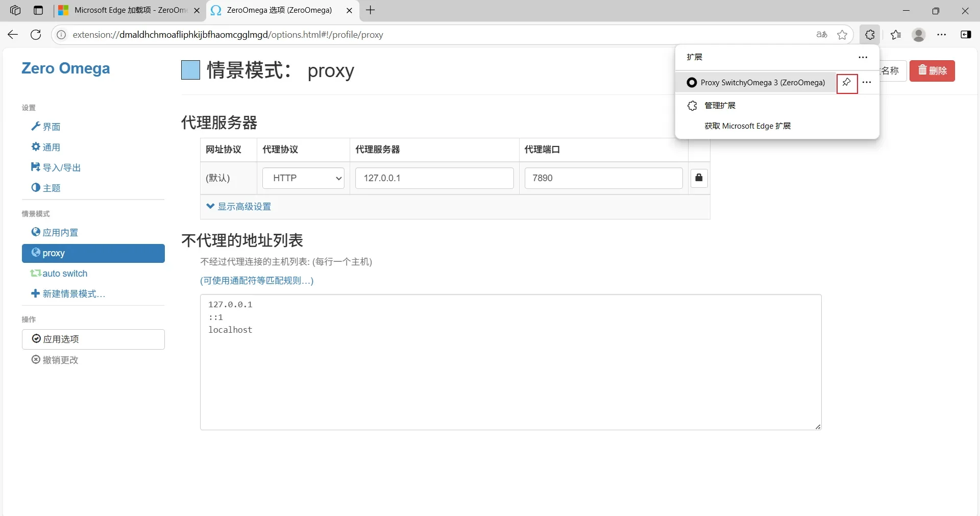Open the 主题 settings

tap(52, 187)
